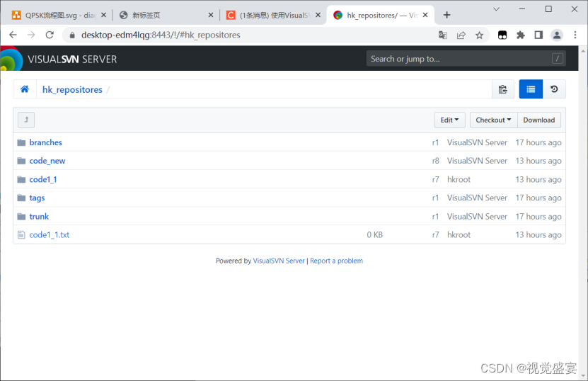Click 17 hours ago in tags row
Image resolution: width=588 pixels, height=381 pixels.
pos(538,198)
